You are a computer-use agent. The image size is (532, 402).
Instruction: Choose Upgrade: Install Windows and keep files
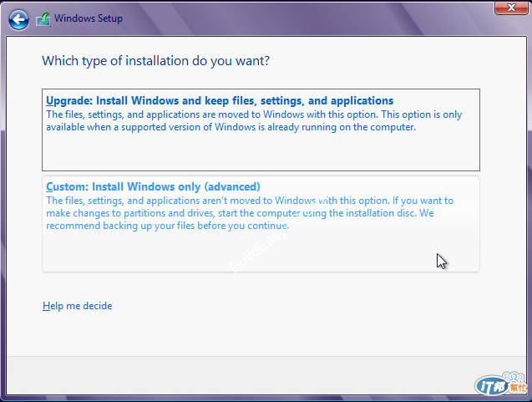coord(261,130)
